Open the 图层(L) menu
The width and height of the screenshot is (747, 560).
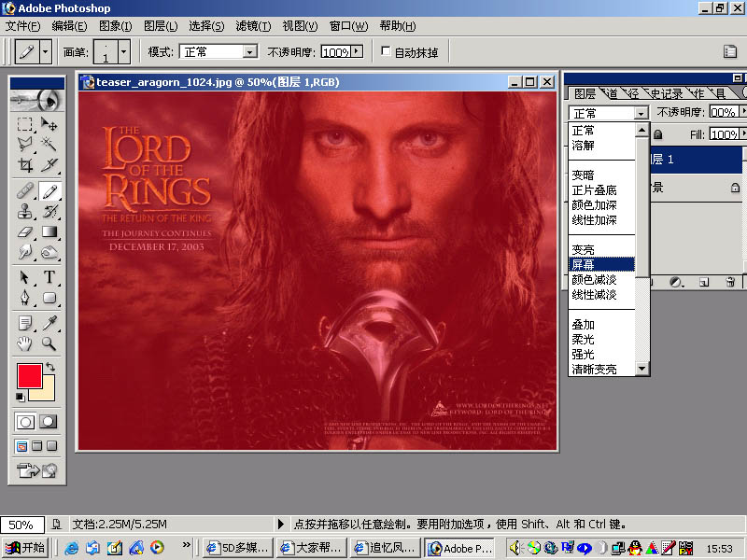161,26
